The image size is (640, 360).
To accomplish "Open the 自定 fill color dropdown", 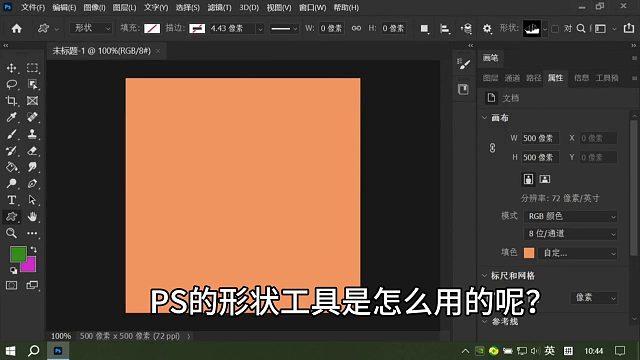I will [x=579, y=253].
